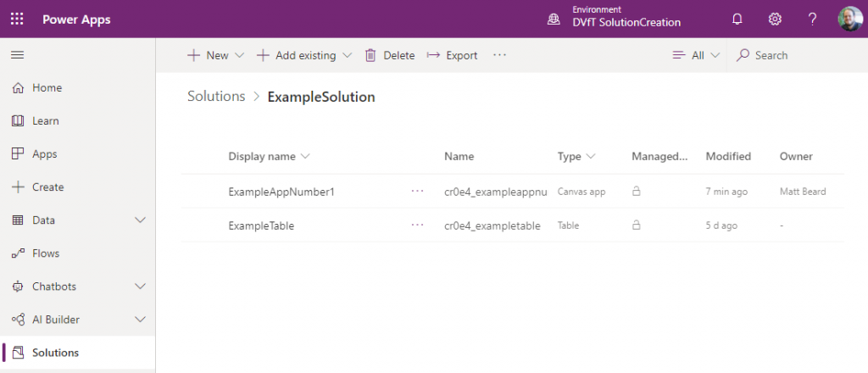Click the Flows connector icon
Image resolution: width=868 pixels, height=373 pixels.
pos(18,253)
